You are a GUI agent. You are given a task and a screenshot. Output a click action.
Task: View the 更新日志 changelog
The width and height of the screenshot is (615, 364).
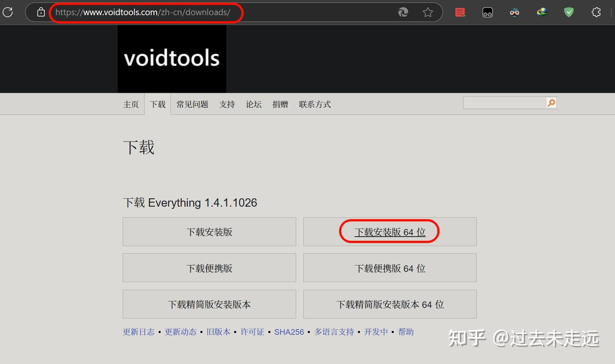click(x=139, y=332)
